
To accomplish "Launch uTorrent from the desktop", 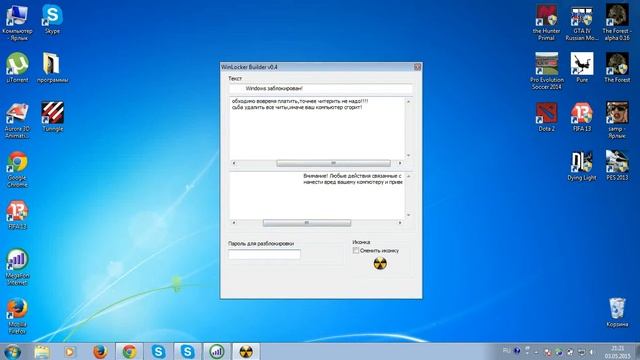I will tap(17, 68).
